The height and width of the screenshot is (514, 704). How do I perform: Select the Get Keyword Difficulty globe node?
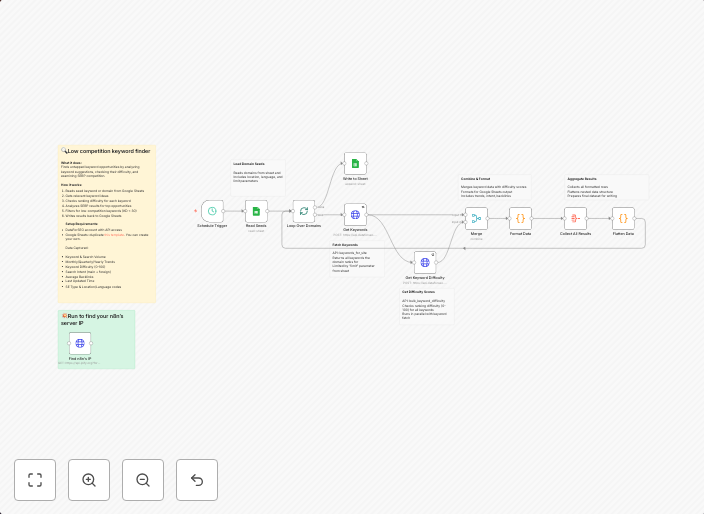point(424,263)
